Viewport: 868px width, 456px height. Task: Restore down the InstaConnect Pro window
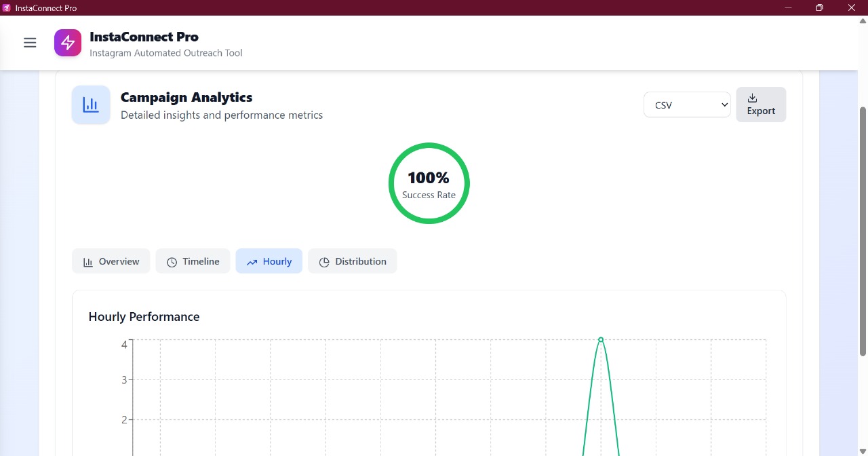(x=819, y=7)
